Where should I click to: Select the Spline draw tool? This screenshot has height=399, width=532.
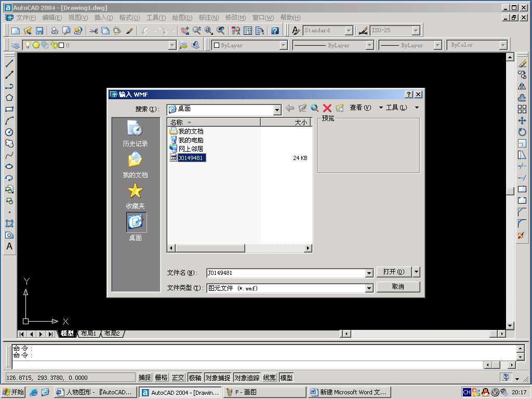point(9,155)
